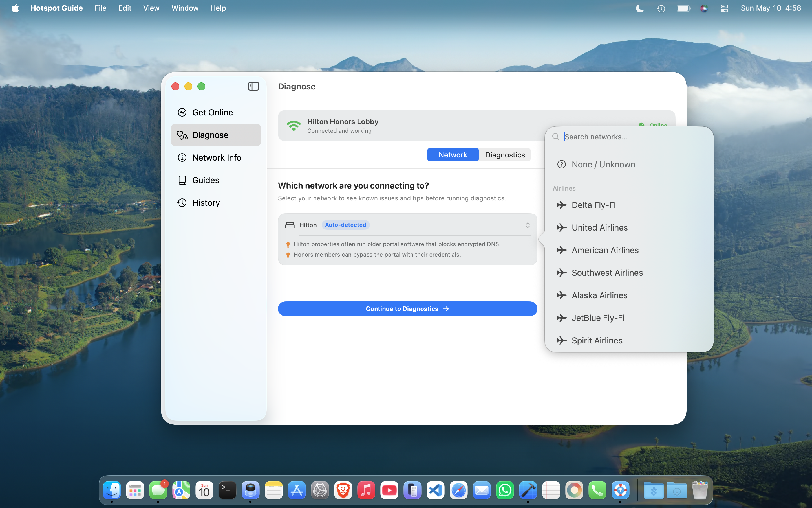This screenshot has height=508, width=812.
Task: Open the Window menu
Action: pos(185,8)
